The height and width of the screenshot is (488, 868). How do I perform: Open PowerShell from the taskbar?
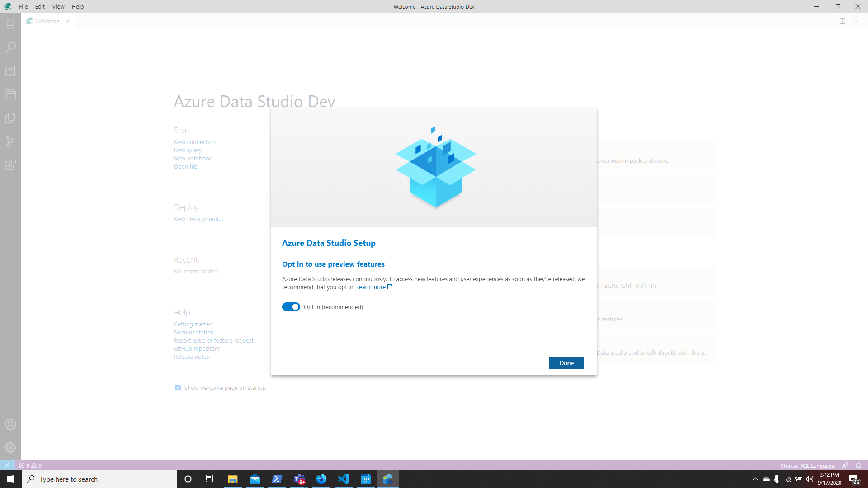[277, 479]
